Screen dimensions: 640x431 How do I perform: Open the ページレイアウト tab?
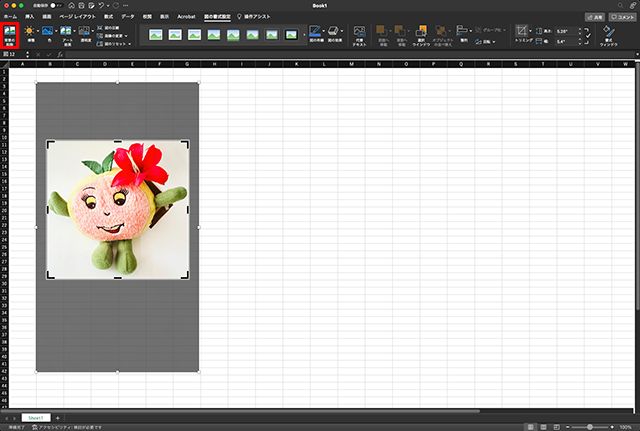(75, 17)
